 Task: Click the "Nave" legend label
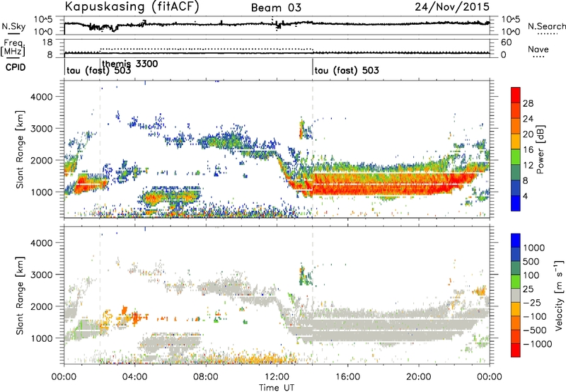538,50
